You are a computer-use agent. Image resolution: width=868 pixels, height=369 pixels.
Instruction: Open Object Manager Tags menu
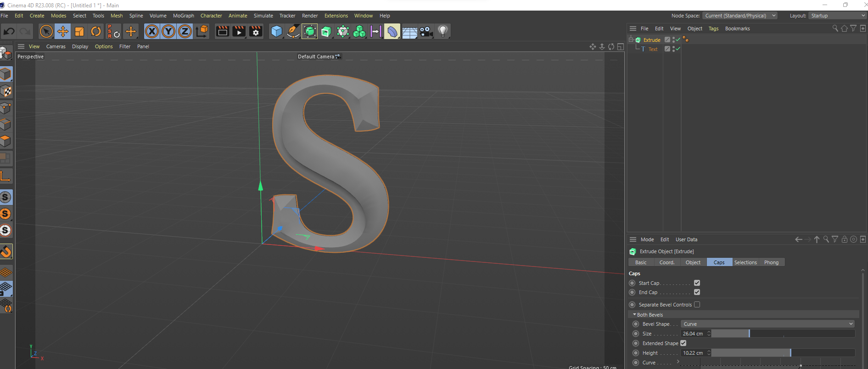(713, 28)
